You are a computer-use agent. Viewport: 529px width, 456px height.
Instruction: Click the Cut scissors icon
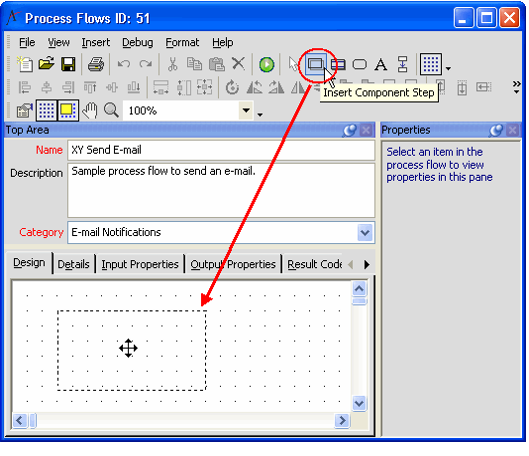click(x=173, y=64)
